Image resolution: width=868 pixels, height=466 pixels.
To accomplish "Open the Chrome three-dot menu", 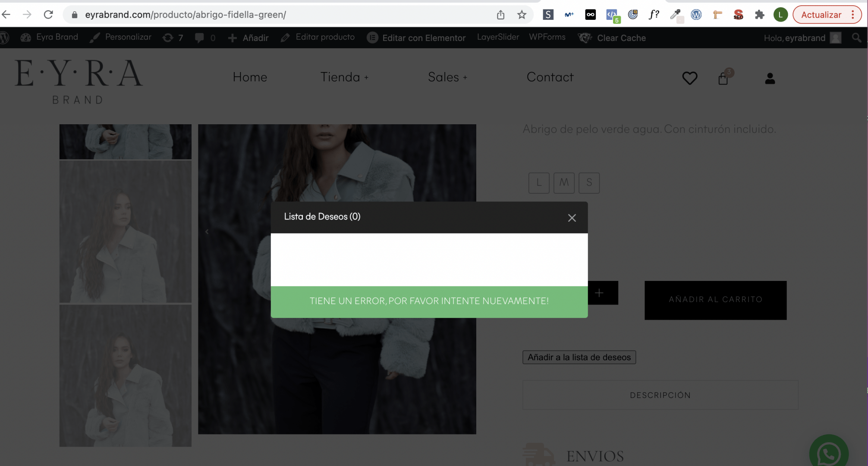I will point(853,15).
